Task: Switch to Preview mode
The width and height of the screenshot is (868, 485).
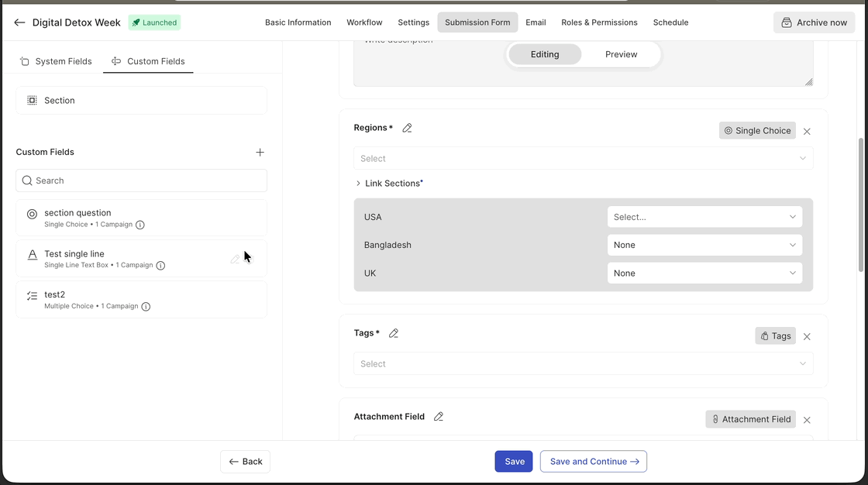Action: pos(621,54)
